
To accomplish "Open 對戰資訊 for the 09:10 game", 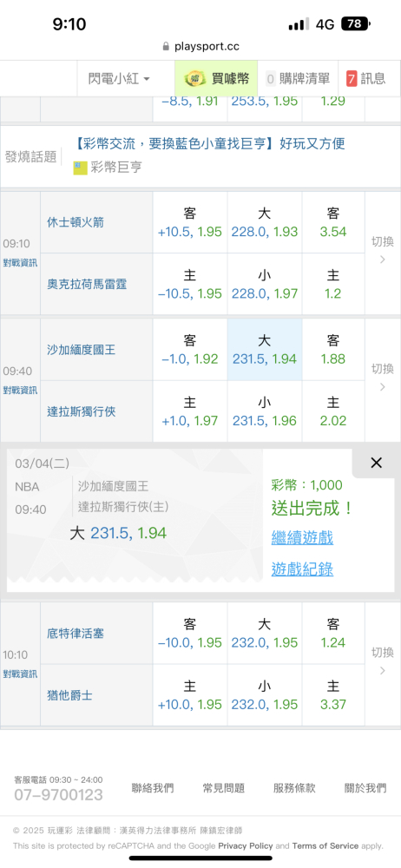I will coord(20,263).
